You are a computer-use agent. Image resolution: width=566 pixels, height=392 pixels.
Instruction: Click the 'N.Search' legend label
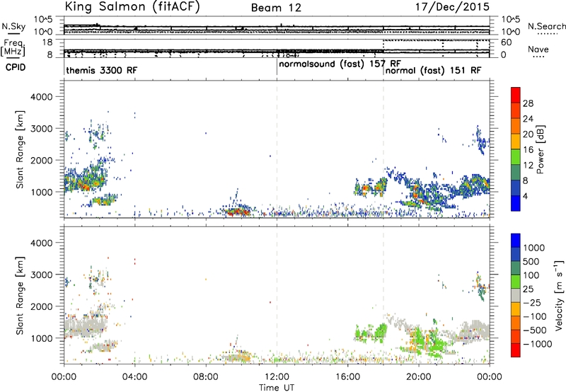click(546, 26)
